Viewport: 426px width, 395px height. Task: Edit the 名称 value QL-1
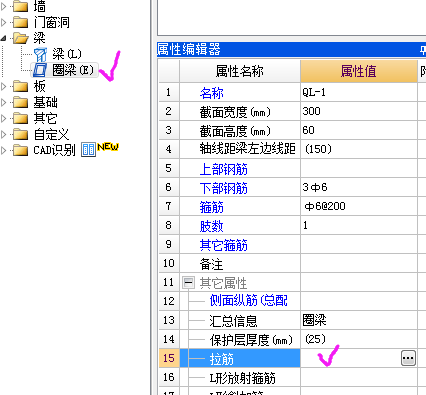coord(359,92)
